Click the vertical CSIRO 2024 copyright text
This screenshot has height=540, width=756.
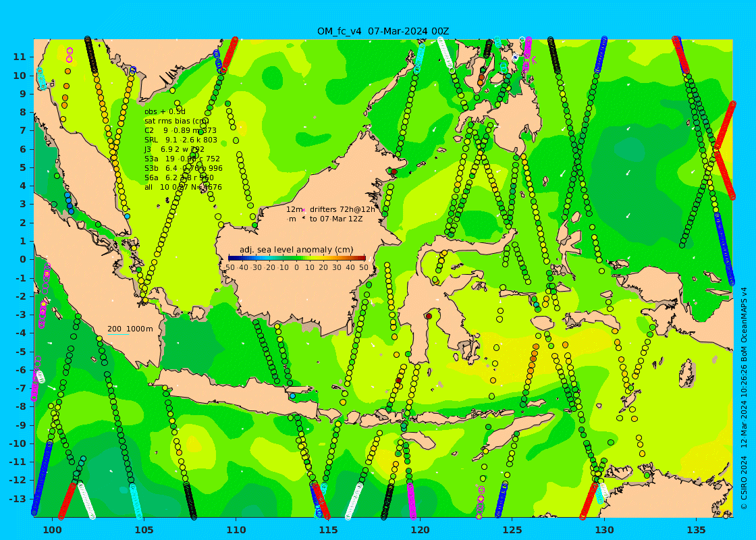[744, 398]
